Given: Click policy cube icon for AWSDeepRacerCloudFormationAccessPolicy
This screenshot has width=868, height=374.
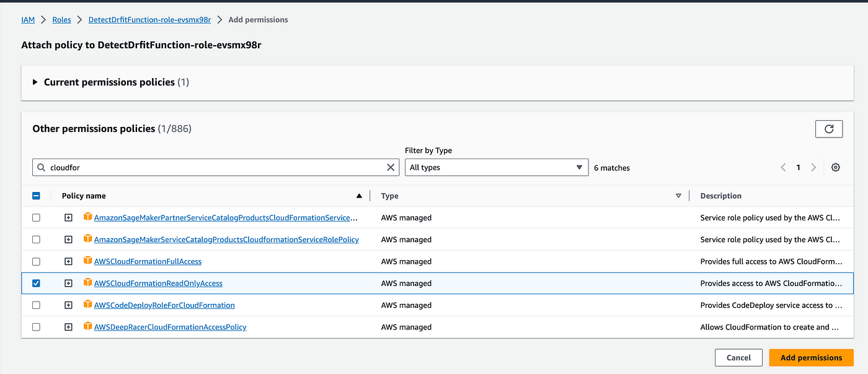Looking at the screenshot, I should (x=88, y=326).
